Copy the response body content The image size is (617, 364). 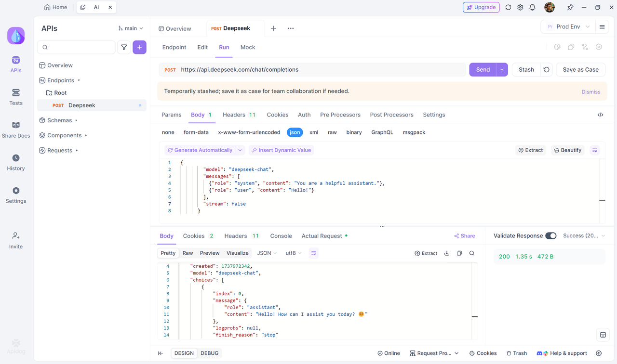[459, 253]
